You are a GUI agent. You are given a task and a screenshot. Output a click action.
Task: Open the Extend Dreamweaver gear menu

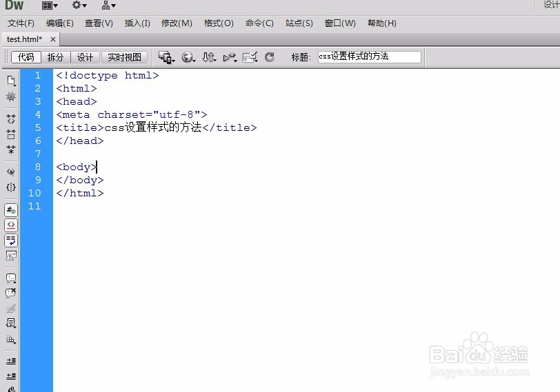tap(79, 6)
